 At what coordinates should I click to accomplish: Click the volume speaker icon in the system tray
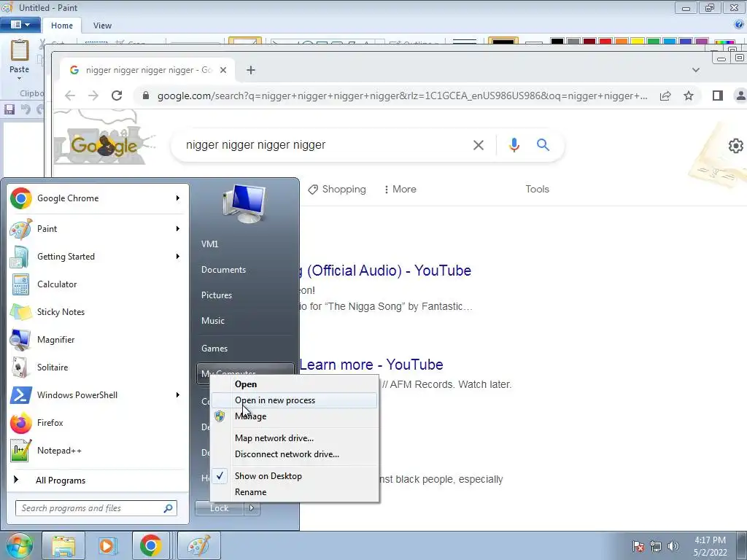(673, 546)
